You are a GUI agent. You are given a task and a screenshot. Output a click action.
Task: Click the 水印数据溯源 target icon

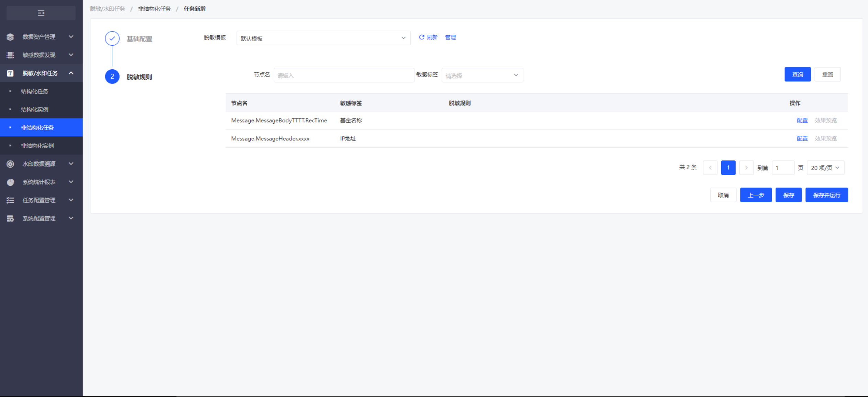(10, 164)
